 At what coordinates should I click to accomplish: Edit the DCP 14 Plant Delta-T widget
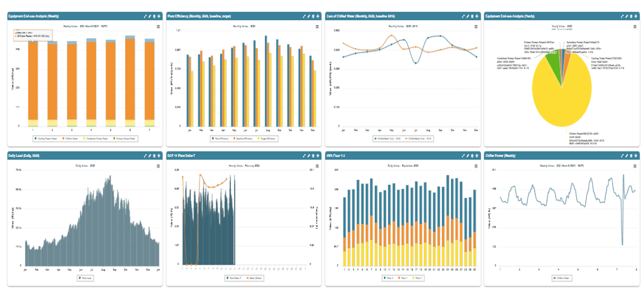coord(309,155)
